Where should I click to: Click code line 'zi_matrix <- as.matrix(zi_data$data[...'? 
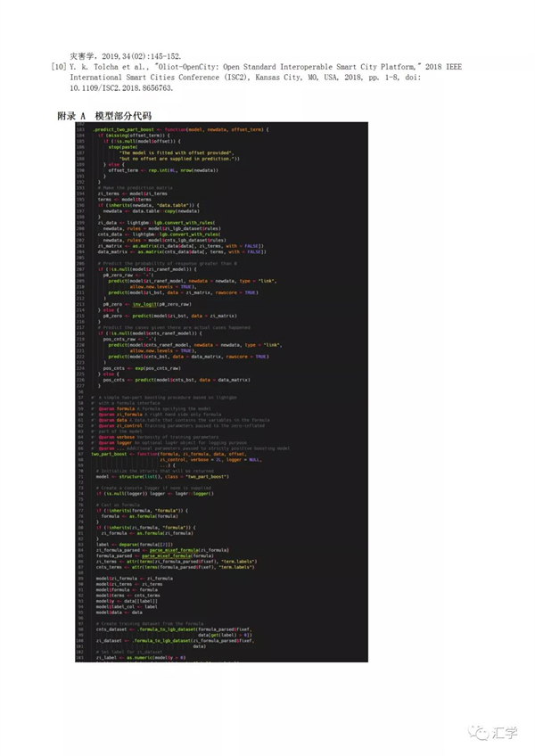tap(180, 246)
